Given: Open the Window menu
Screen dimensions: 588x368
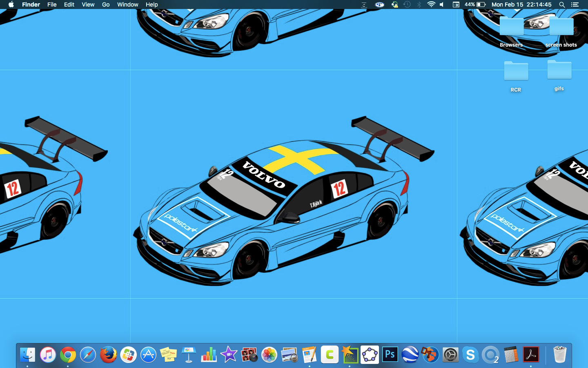Looking at the screenshot, I should coord(128,4).
